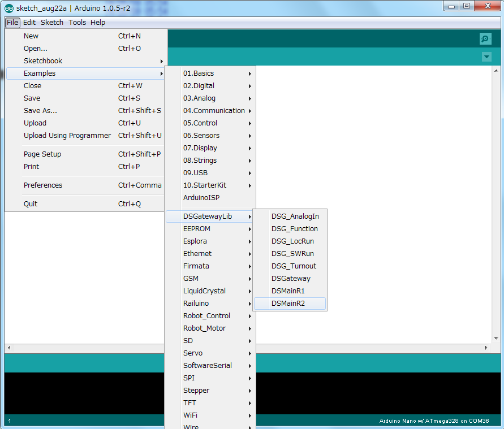Expand the Robot_Motor library examples

click(x=210, y=328)
